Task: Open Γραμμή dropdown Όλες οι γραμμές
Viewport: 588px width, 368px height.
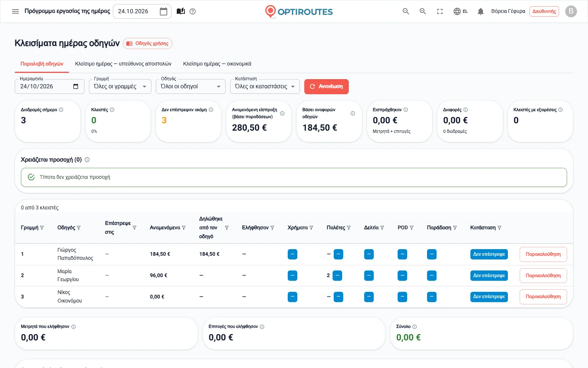Action: coord(120,86)
